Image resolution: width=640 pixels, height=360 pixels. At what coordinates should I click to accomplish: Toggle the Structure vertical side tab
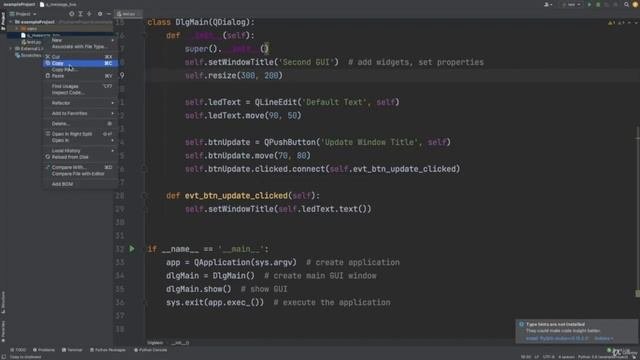click(3, 302)
